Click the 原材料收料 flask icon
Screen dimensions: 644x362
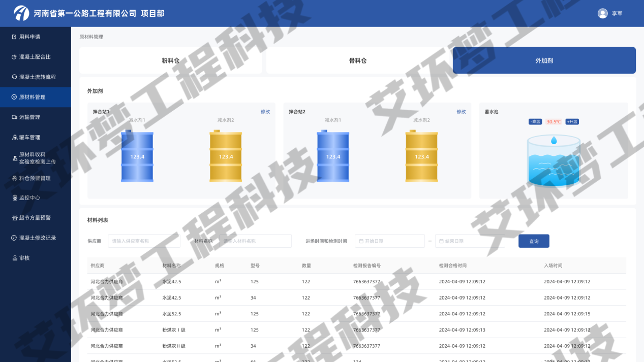click(14, 158)
